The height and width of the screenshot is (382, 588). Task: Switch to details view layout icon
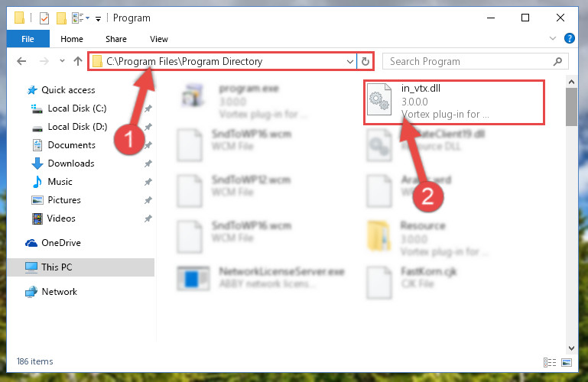(549, 362)
